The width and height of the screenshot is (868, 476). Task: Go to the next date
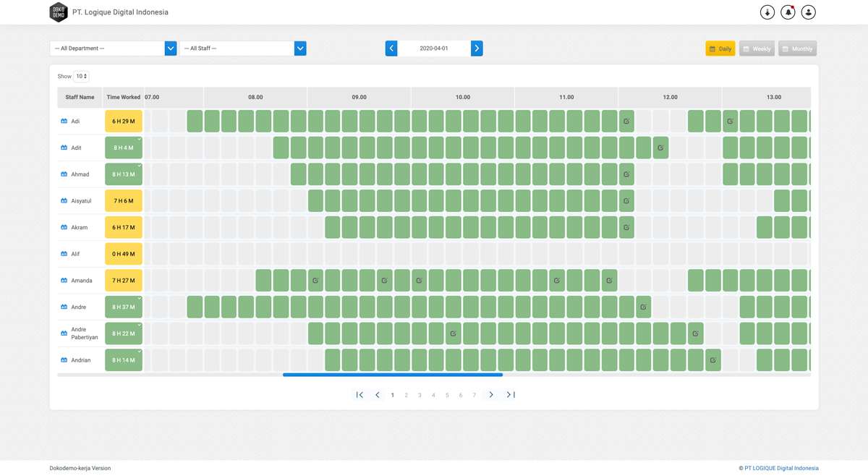[x=477, y=48]
